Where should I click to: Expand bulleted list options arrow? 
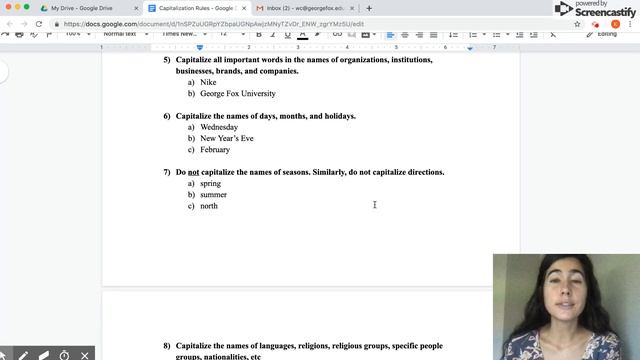(507, 35)
